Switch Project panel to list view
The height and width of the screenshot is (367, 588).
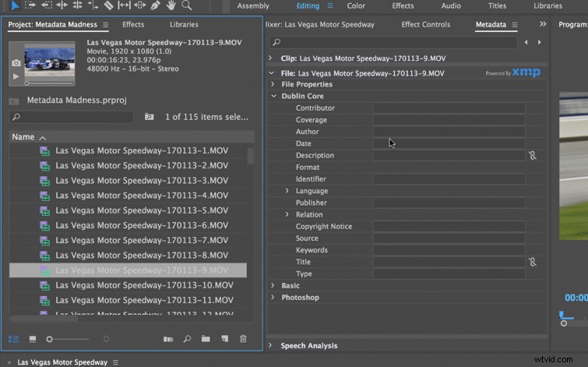click(x=14, y=339)
